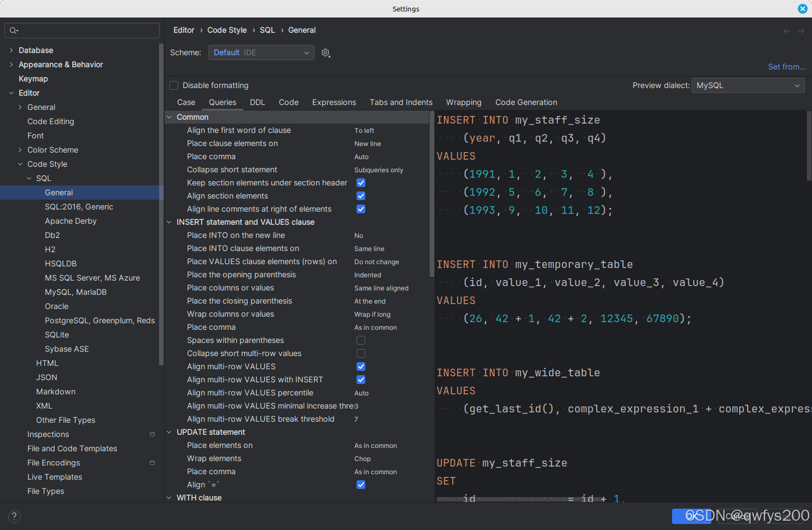Viewport: 812px width, 530px height.
Task: Open the Code tab
Action: click(x=289, y=102)
